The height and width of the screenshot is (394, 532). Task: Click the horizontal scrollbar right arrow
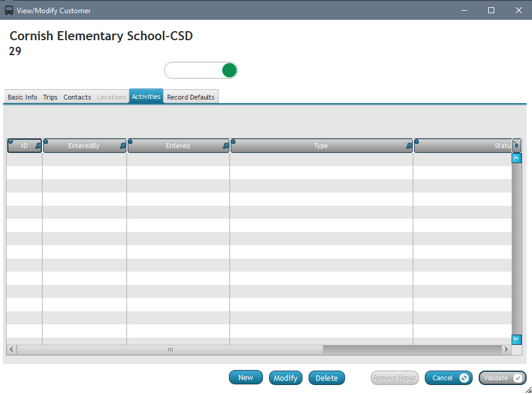[506, 349]
